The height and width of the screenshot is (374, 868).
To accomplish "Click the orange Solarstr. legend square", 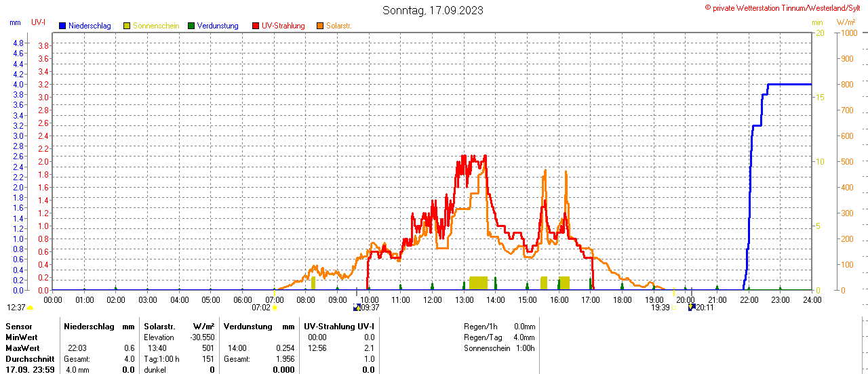I will (x=320, y=26).
